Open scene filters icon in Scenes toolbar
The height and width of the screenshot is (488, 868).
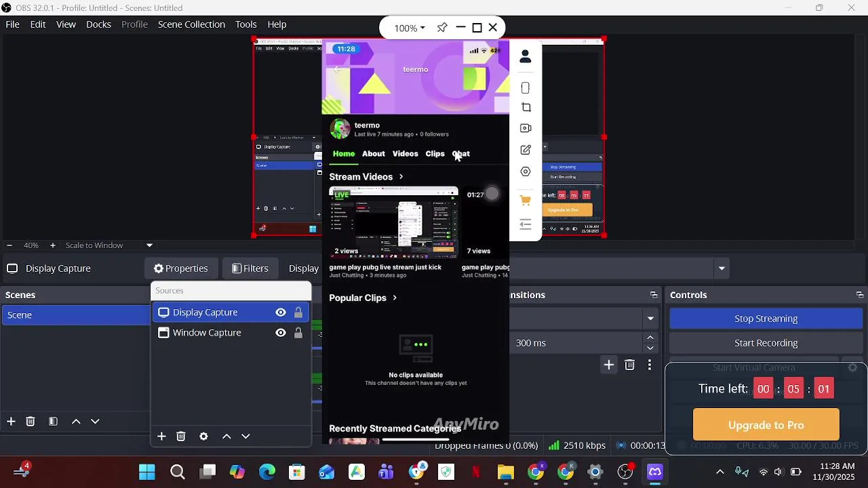[53, 422]
